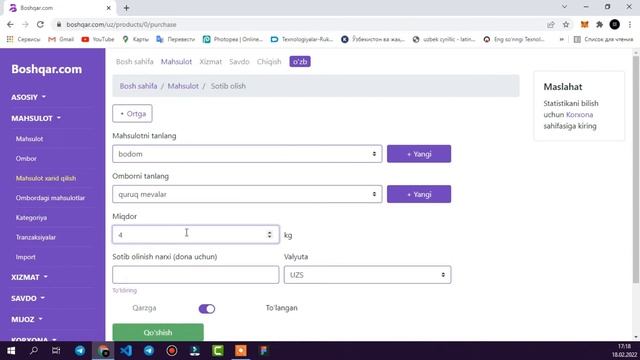Viewport: 640px width, 360px height.
Task: Open the Gmail bookmark
Action: [x=61, y=39]
